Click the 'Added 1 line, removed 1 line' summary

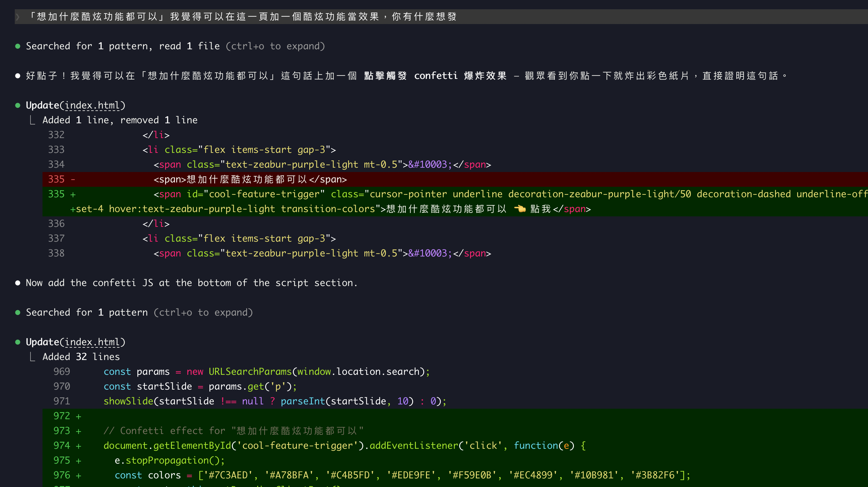point(120,120)
